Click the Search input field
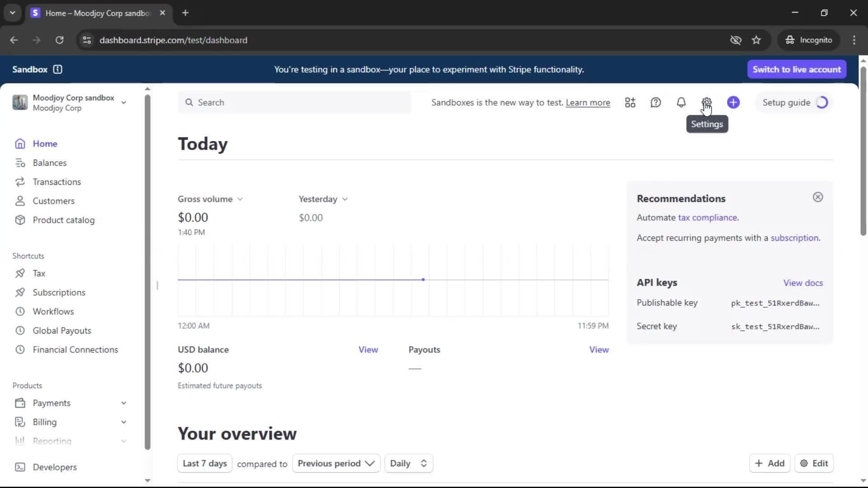Image resolution: width=868 pixels, height=488 pixels. point(294,103)
